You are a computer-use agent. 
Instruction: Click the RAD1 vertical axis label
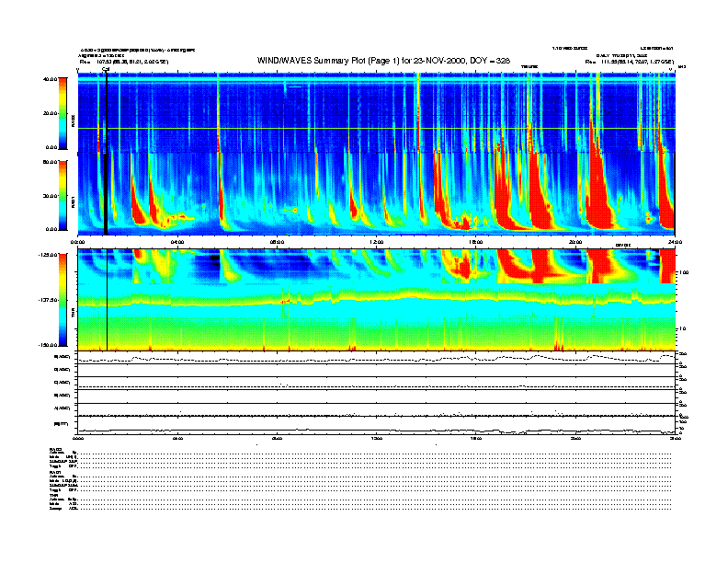(73, 201)
